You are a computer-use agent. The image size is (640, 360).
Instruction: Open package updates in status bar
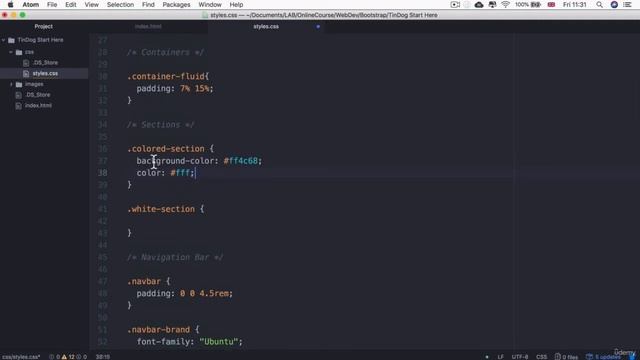coord(603,357)
